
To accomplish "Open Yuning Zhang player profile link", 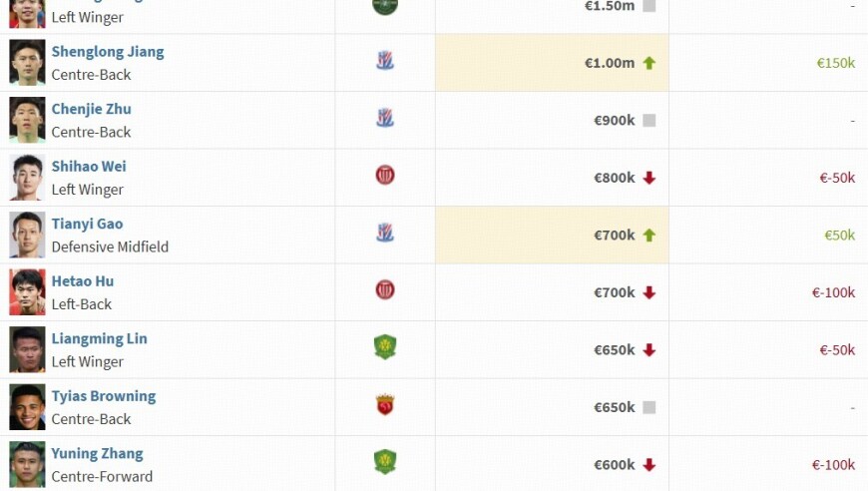I will coord(97,453).
